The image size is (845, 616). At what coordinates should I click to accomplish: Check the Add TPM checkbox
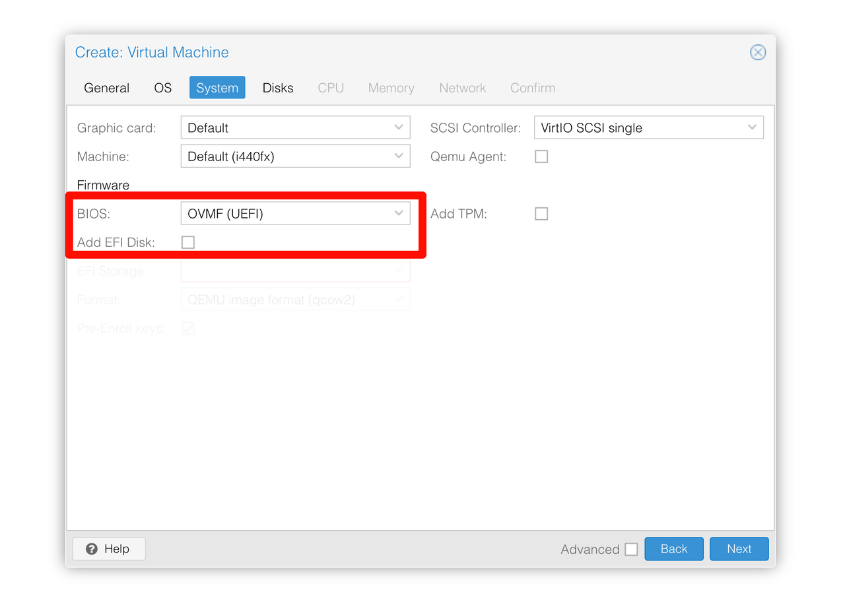click(541, 213)
